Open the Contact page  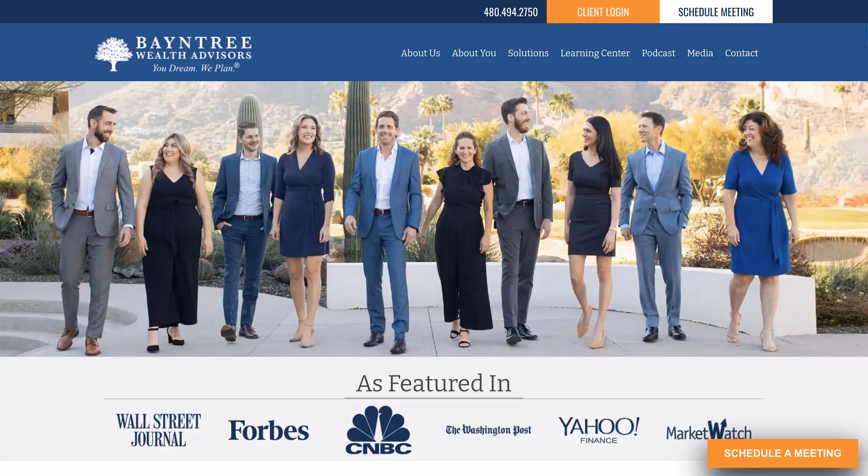click(741, 53)
